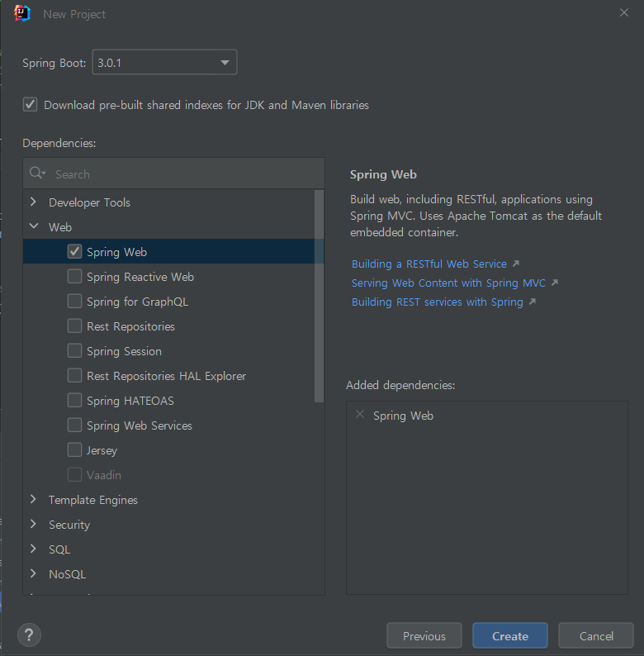Close the New Project dialog
644x656 pixels.
624,13
